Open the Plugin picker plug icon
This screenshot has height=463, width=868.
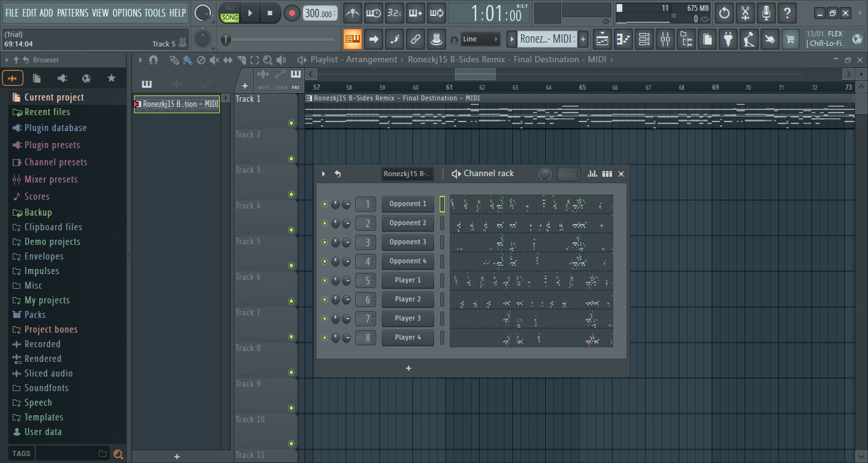(x=728, y=39)
